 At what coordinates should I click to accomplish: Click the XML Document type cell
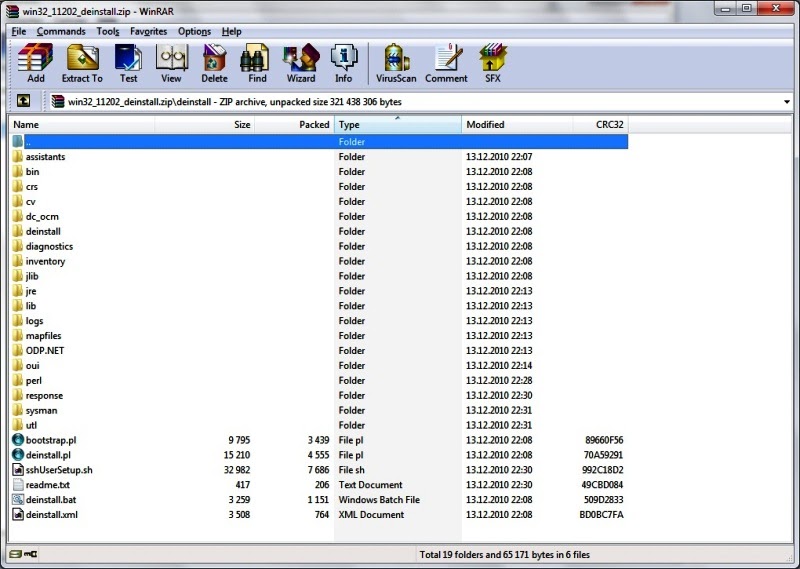371,514
